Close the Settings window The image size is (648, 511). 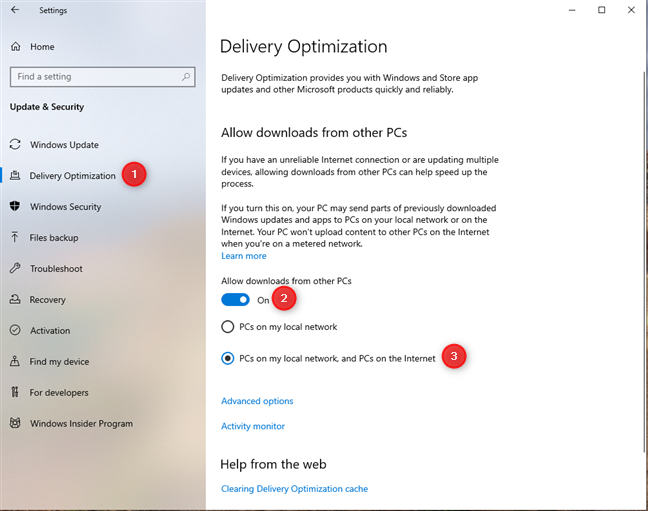coord(631,10)
